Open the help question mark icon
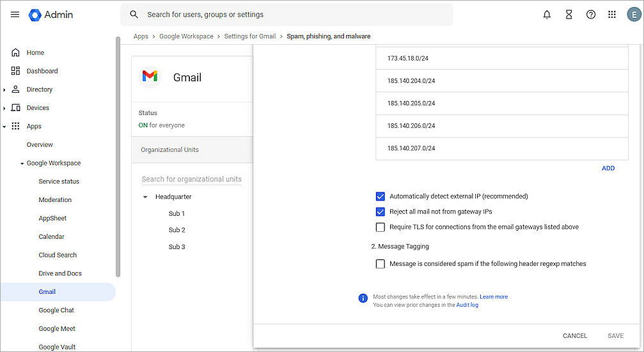Viewport: 644px width, 352px height. [x=590, y=15]
